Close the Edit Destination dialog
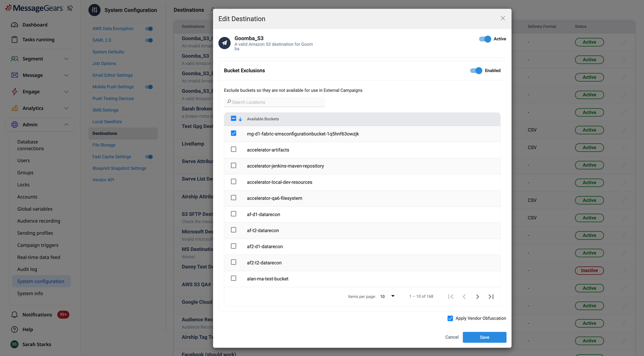This screenshot has height=356, width=644. (503, 18)
